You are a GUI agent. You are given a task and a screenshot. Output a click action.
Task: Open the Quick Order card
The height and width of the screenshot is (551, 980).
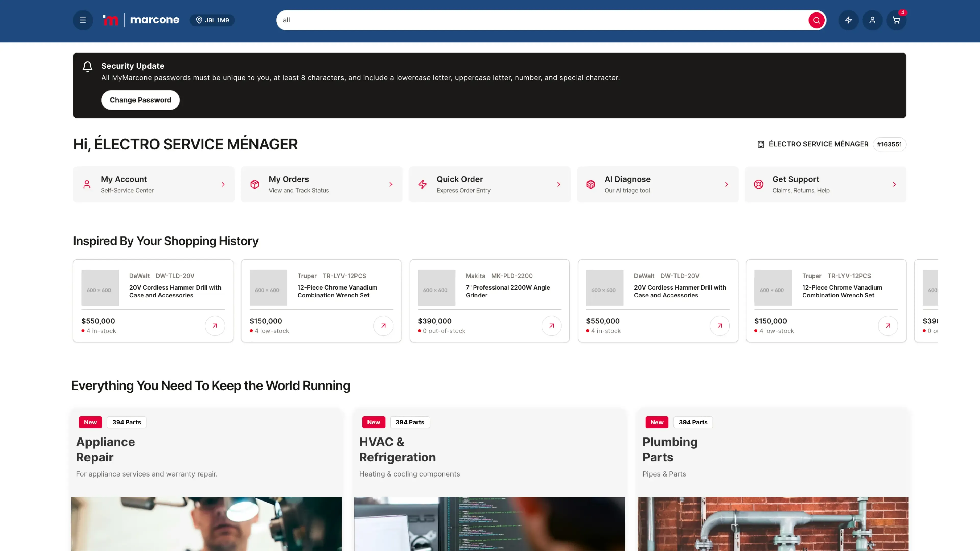pyautogui.click(x=490, y=184)
